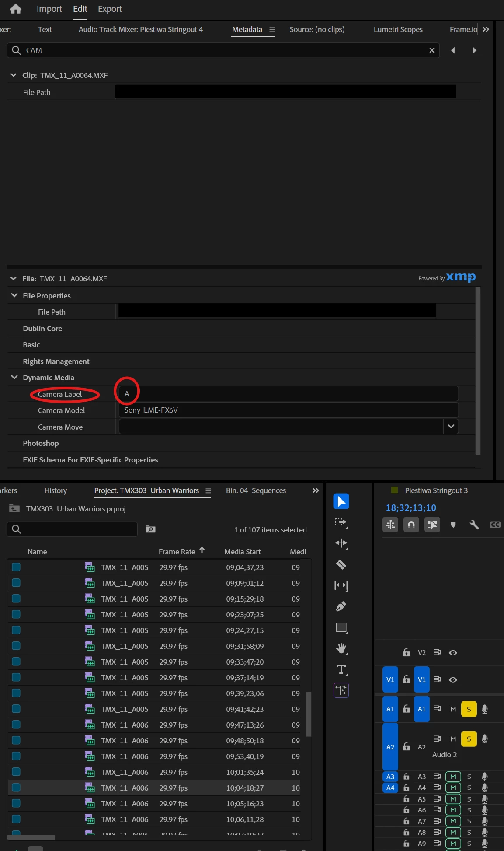Toggle Snap in Timeline magnet icon
504x851 pixels.
coord(411,525)
